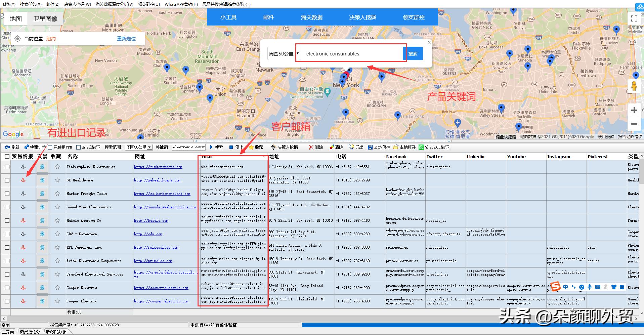Focus the 关键词 keyword field in the toolbar
Viewport: 644px width, 335px height.
[x=189, y=147]
